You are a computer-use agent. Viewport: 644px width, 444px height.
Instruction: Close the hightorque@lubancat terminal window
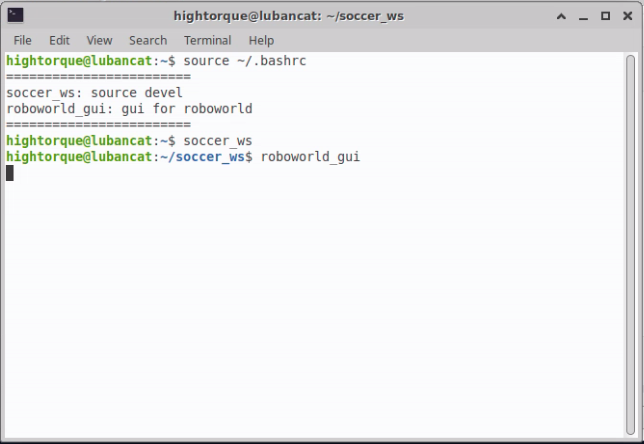click(x=628, y=16)
